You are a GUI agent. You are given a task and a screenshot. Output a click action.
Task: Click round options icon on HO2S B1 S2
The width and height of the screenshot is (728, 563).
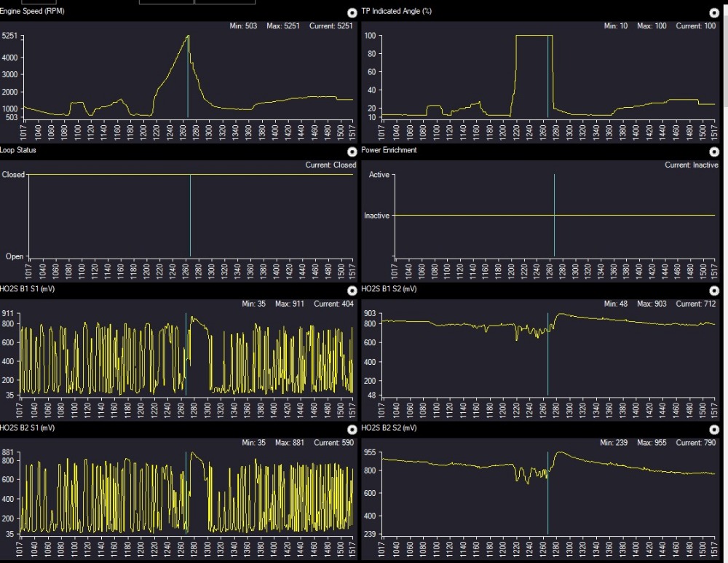714,290
